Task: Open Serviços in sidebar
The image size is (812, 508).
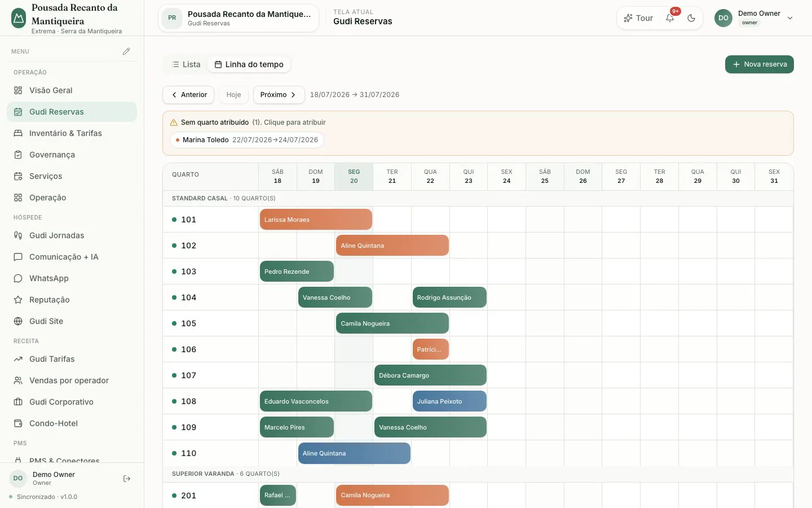Action: click(x=72, y=176)
